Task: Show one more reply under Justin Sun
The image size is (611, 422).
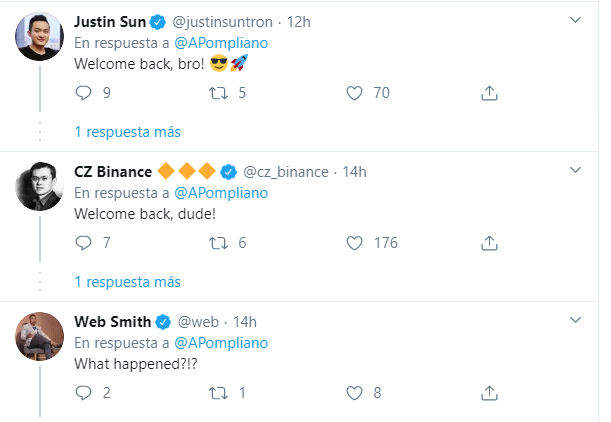Action: pos(127,131)
